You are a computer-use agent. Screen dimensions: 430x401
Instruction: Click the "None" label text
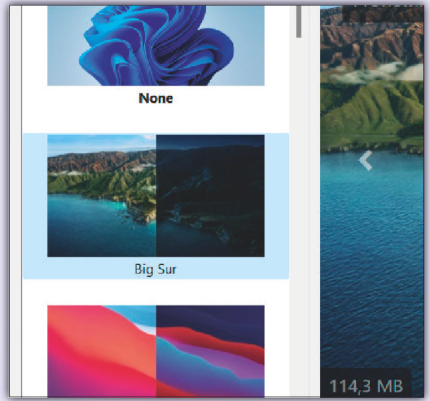click(156, 98)
